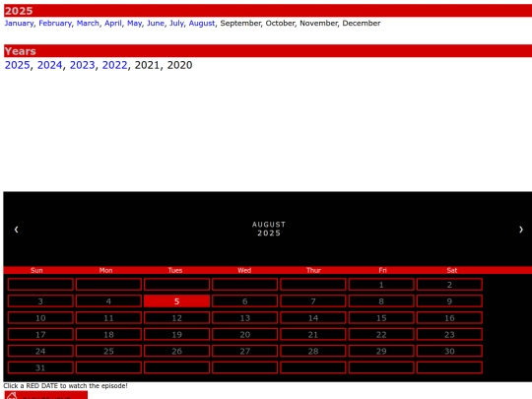This screenshot has height=399, width=532.
Task: Select calendar date 10
Action: click(x=40, y=318)
